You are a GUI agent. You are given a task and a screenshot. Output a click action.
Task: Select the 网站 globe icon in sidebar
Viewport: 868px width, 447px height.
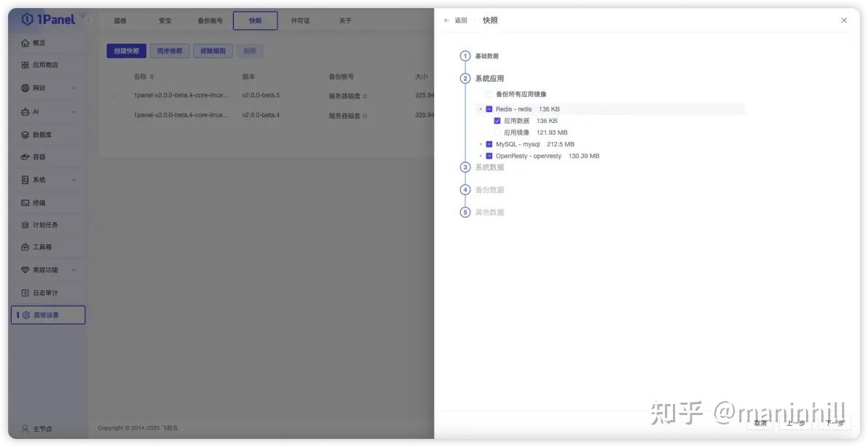25,88
